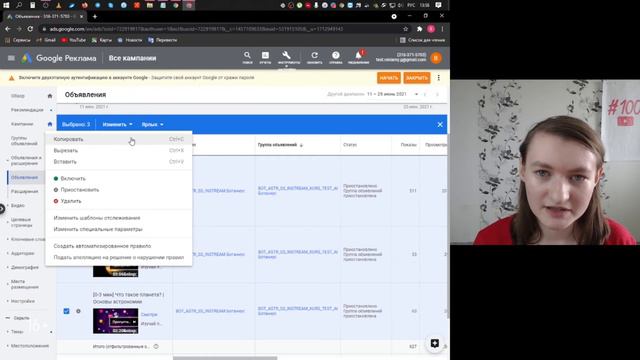Open the orange account avatar

click(x=436, y=58)
